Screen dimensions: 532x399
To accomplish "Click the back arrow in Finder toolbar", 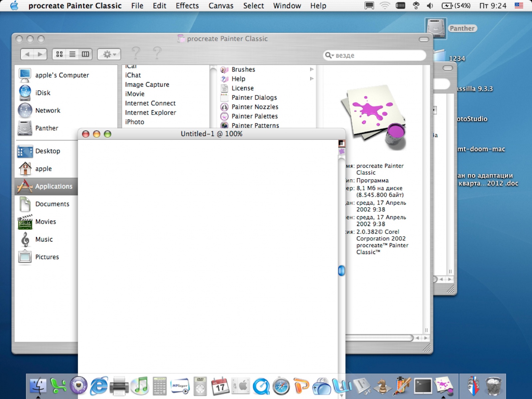I will click(x=27, y=54).
